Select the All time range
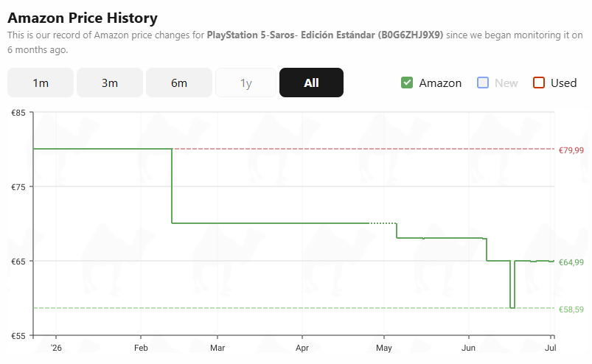The image size is (592, 364). (311, 83)
